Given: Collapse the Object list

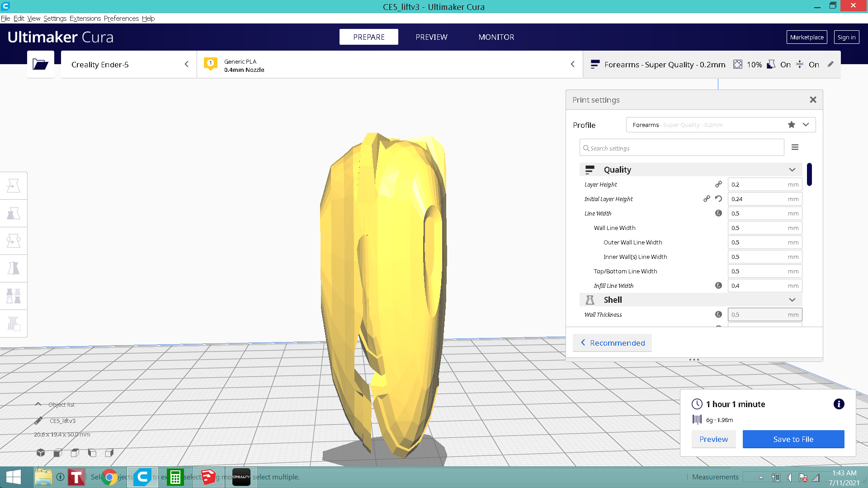Looking at the screenshot, I should point(38,404).
